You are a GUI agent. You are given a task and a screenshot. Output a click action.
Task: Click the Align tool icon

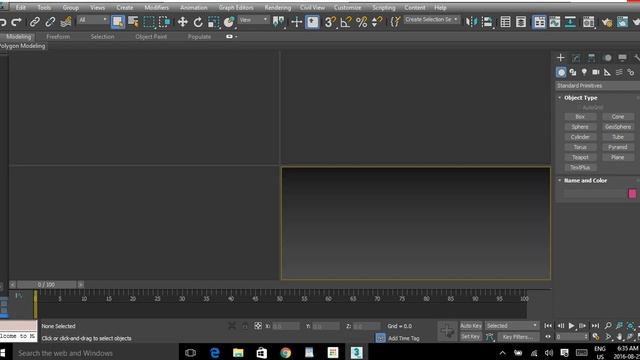click(x=487, y=22)
